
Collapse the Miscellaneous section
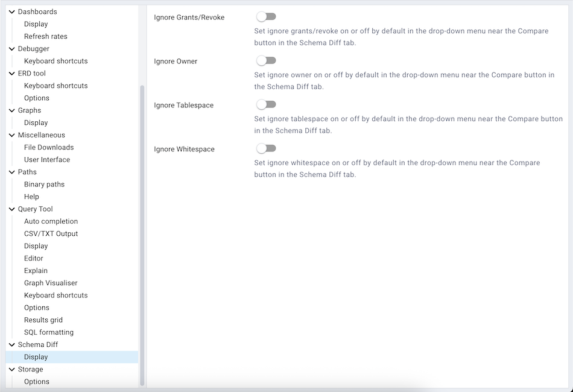click(11, 134)
